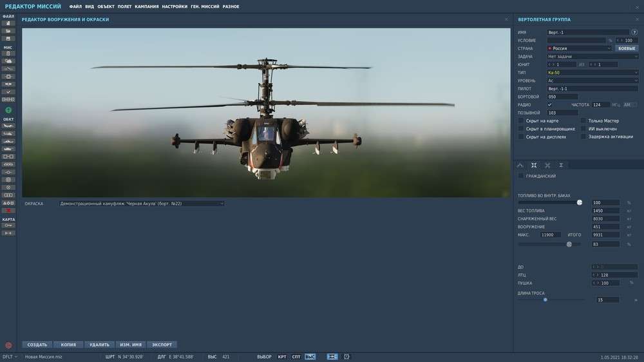Click the group name field 'Верт.-1'

tap(588, 32)
